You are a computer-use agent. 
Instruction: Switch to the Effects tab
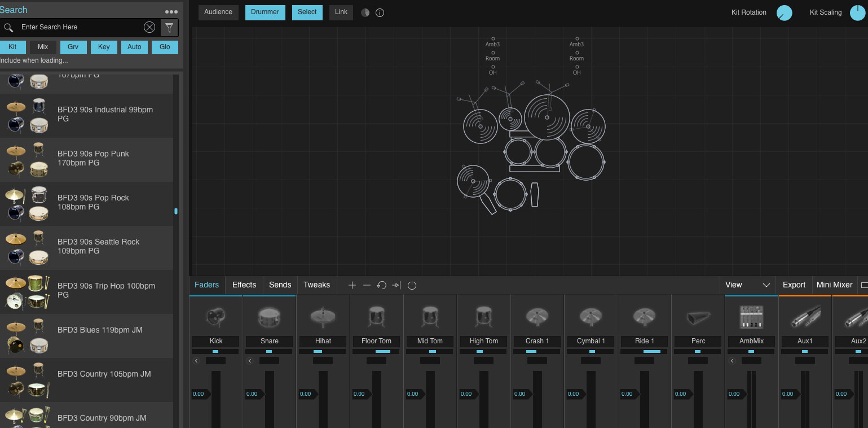[244, 285]
